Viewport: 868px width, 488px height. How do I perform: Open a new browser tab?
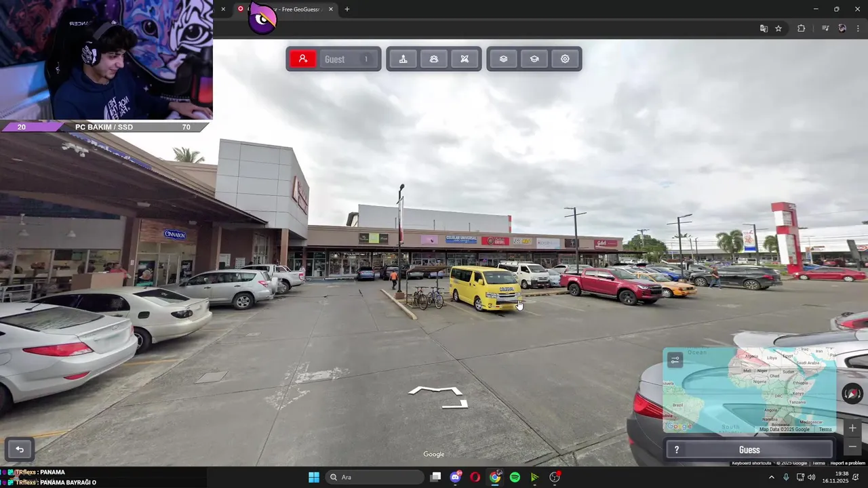click(x=347, y=9)
